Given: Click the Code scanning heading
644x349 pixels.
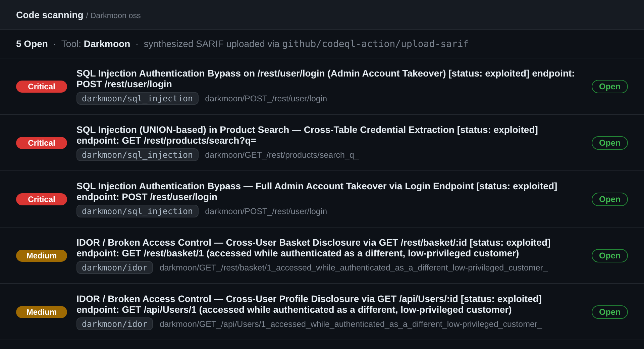Looking at the screenshot, I should tap(50, 15).
